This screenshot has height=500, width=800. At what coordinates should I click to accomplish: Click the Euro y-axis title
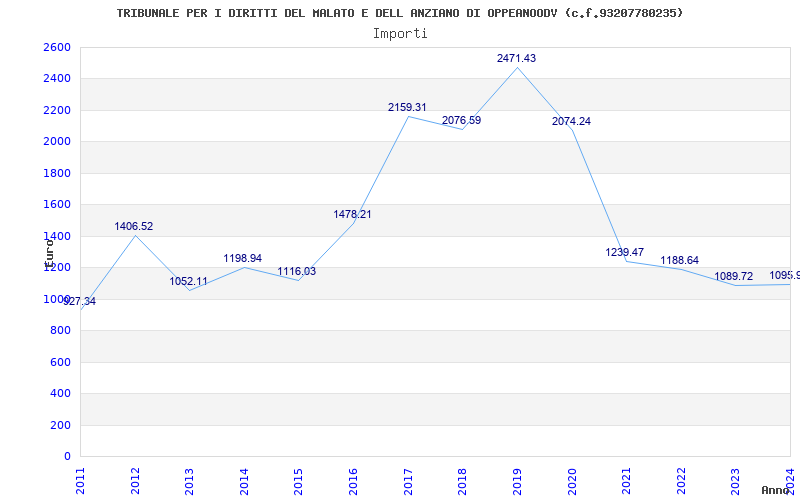tap(49, 253)
